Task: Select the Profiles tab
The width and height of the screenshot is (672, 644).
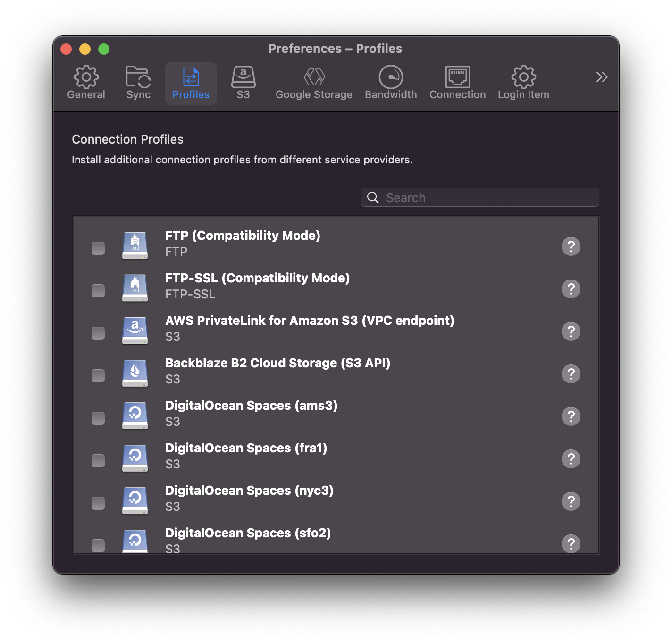Action: coord(191,83)
